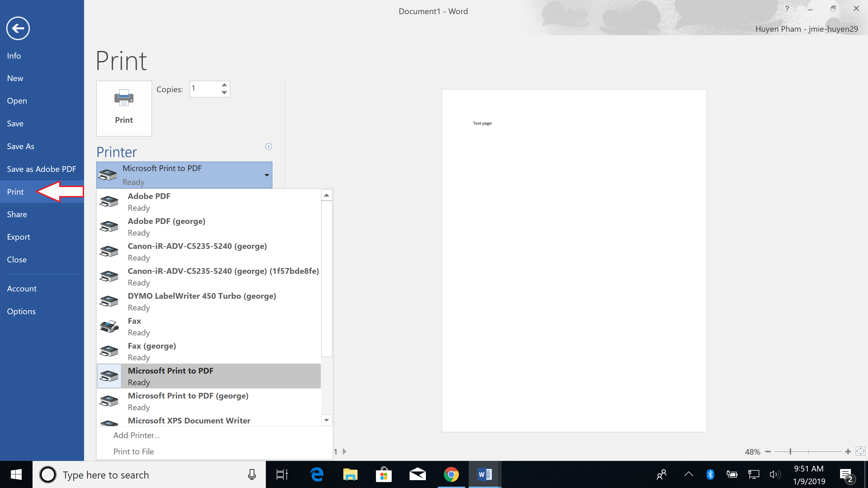Click Zoom to Page icon
Viewport: 868px width, 488px height.
[860, 451]
